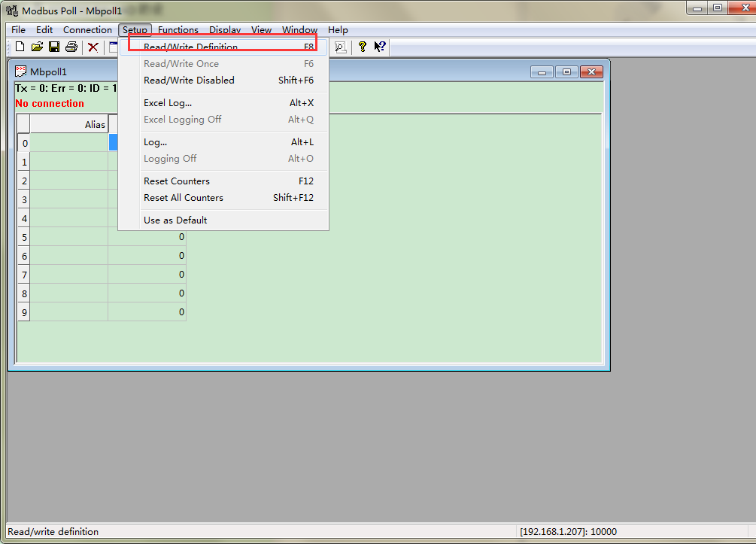Click the context help arrow icon
This screenshot has width=756, height=544.
click(380, 47)
